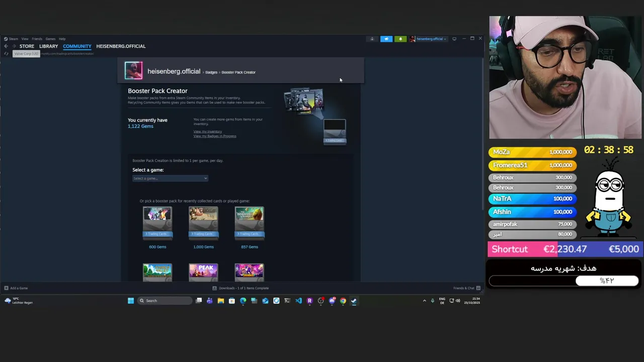
Task: Open the heisenberg.official profile name link
Action: click(x=174, y=71)
